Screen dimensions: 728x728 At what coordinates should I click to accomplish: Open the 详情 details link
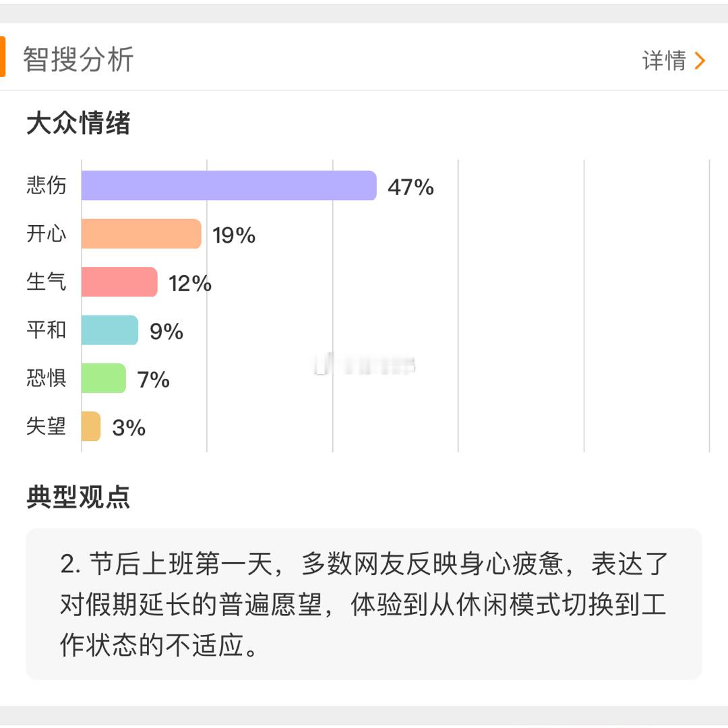coord(663,61)
